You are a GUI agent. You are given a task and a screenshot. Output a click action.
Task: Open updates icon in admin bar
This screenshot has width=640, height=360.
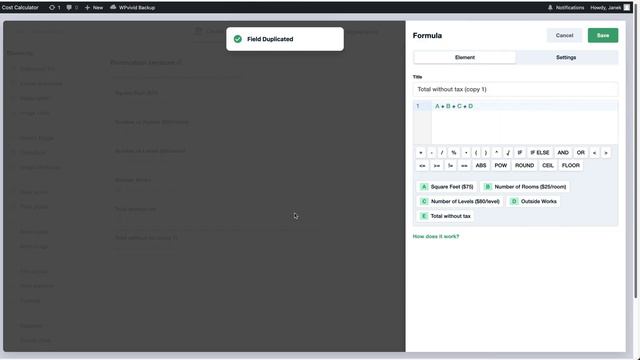[x=52, y=7]
